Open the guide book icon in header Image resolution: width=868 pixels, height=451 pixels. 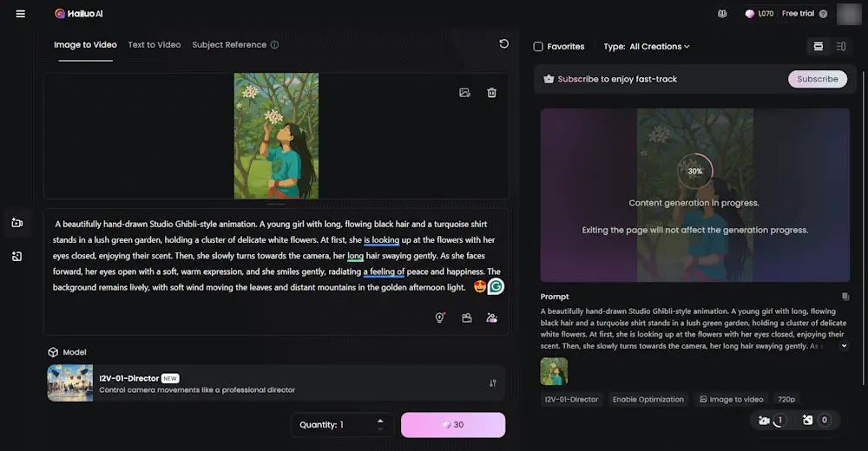[x=722, y=14]
